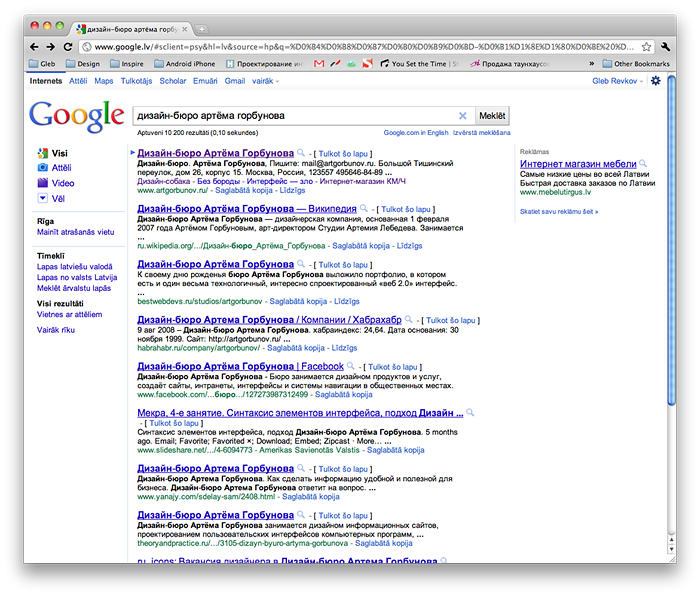Open a new tab with the plus button
The image size is (700, 596).
point(202,28)
